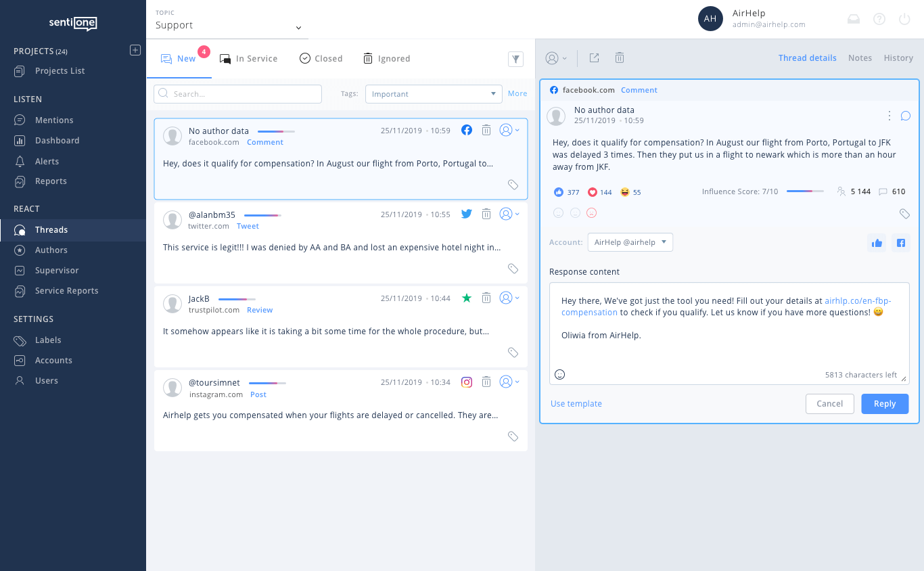Screen dimensions: 924x571
Task: Open Service Reports in the sidebar
Action: point(66,290)
